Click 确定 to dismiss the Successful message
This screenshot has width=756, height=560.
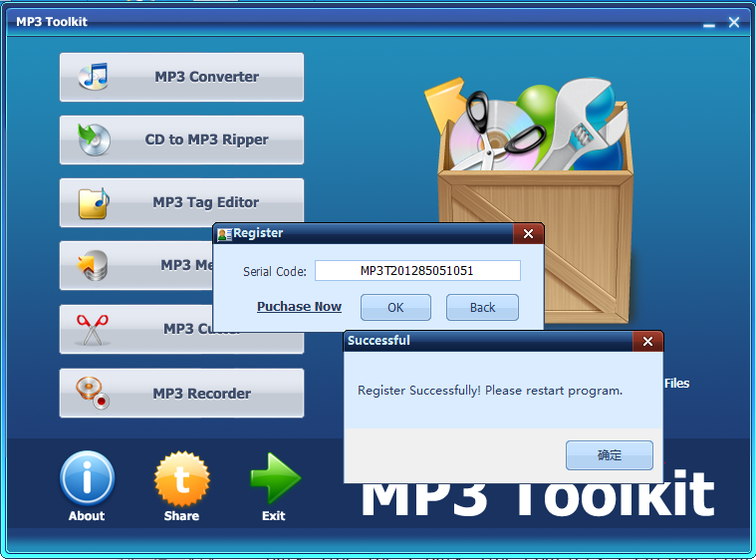pos(610,454)
